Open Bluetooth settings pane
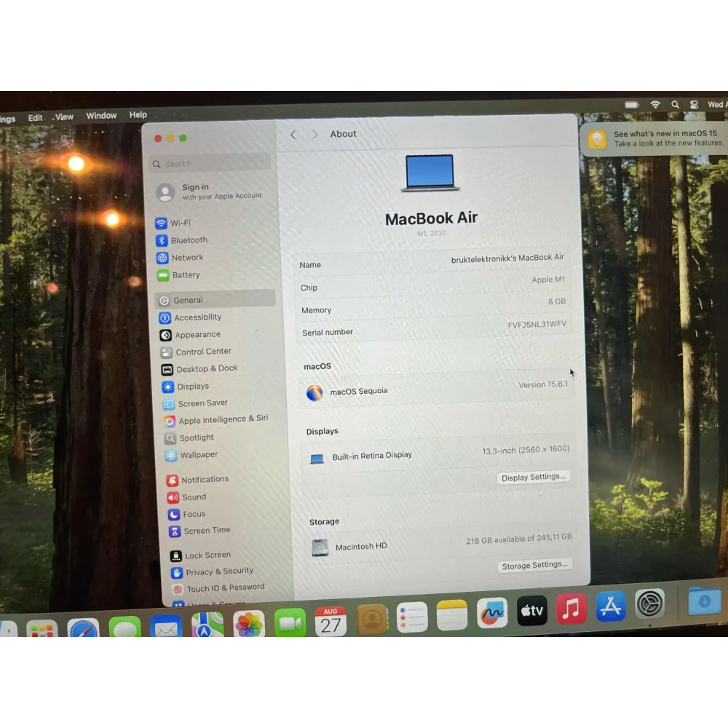Viewport: 728px width, 728px height. pos(181,240)
